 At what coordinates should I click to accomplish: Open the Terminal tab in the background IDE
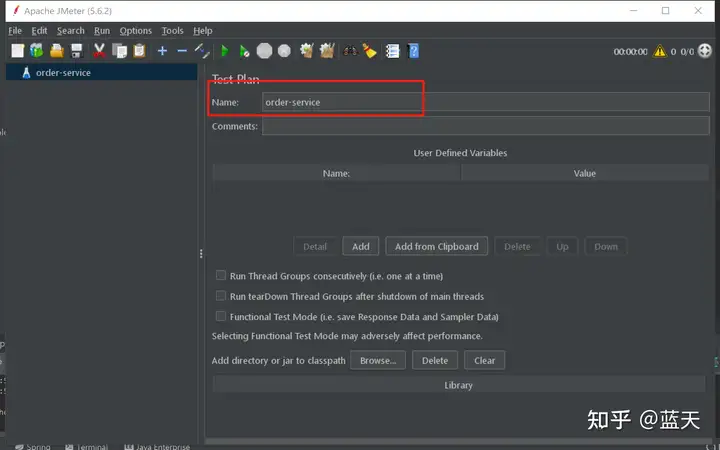(87, 446)
